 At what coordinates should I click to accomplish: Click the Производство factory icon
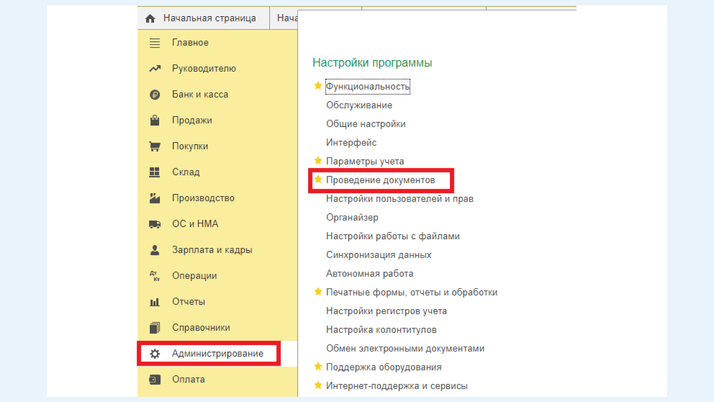tap(155, 198)
